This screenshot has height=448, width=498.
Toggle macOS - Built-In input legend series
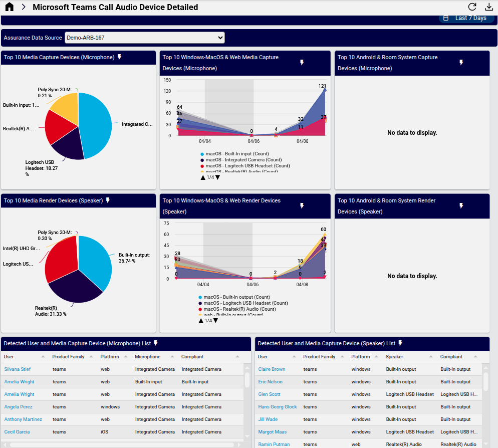[234, 154]
